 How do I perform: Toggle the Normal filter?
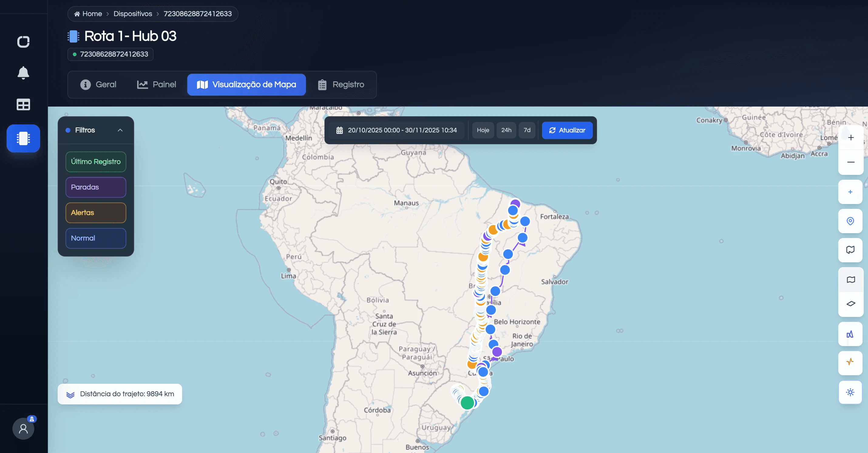coord(96,238)
